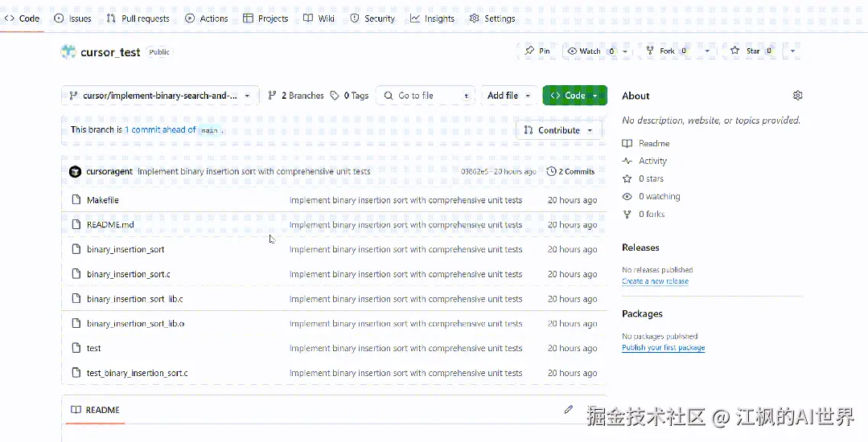Open the binary_insertion_sort file
This screenshot has height=442, width=868.
(125, 249)
